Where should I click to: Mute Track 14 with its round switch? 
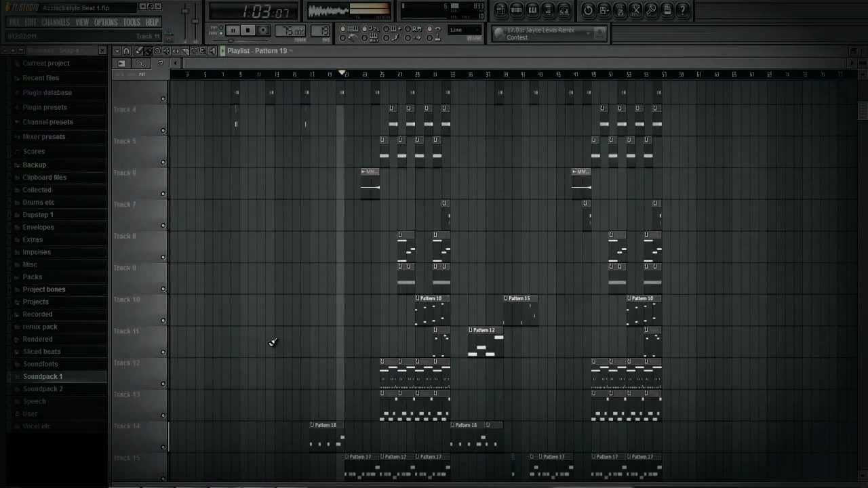click(x=163, y=447)
